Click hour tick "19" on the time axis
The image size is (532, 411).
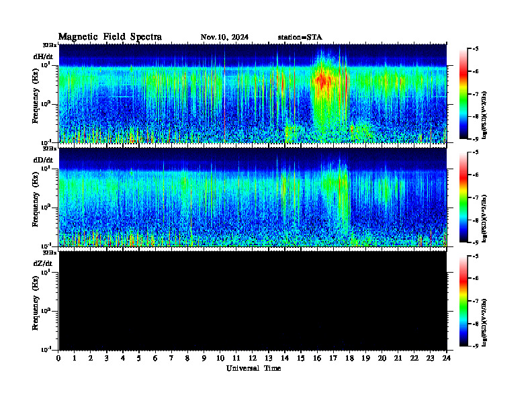pyautogui.click(x=365, y=359)
